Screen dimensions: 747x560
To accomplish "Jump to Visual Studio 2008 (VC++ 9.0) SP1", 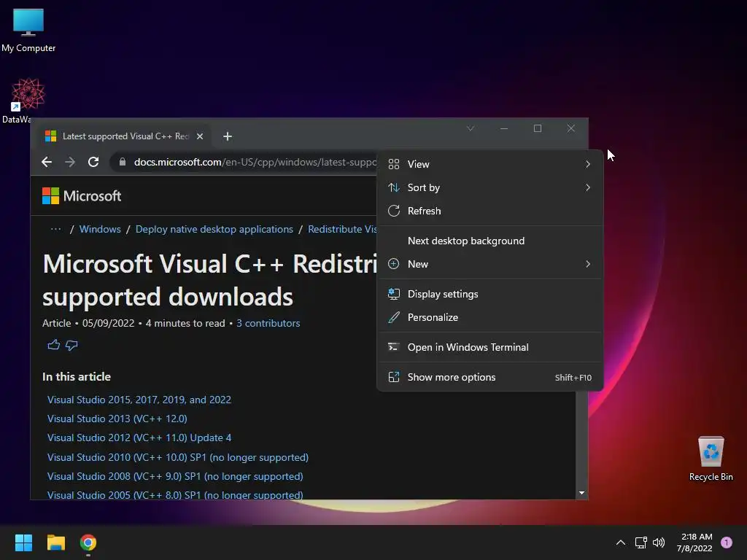I will 175,476.
